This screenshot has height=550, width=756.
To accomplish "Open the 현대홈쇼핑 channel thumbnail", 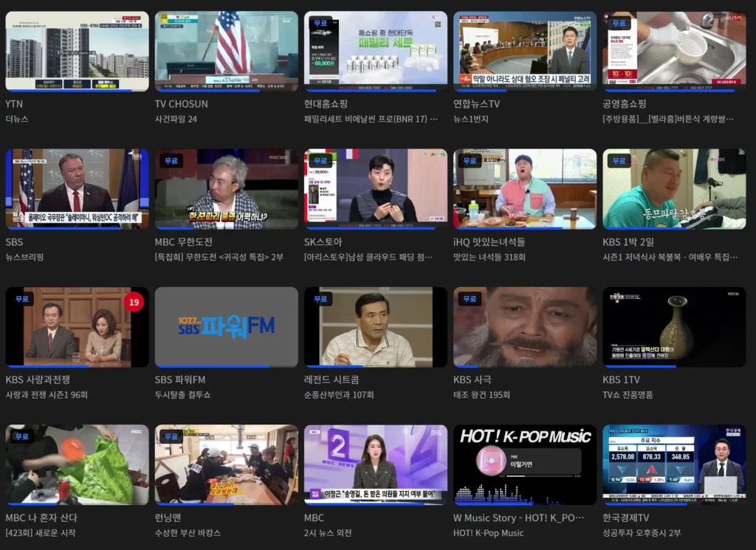I will tap(376, 52).
